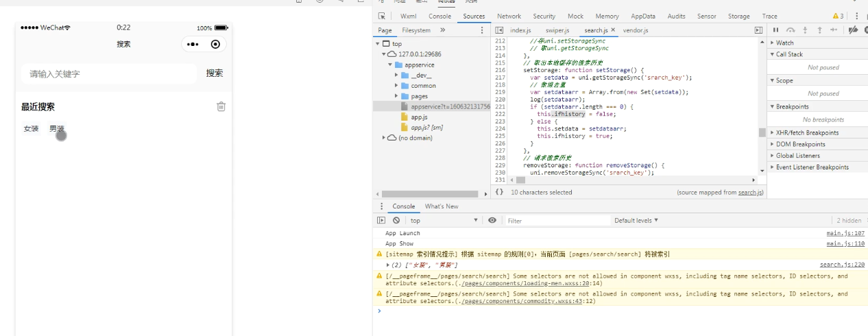Screen dimensions: 868x336
Task: Click the 搜索 button in simulator
Action: (x=215, y=73)
